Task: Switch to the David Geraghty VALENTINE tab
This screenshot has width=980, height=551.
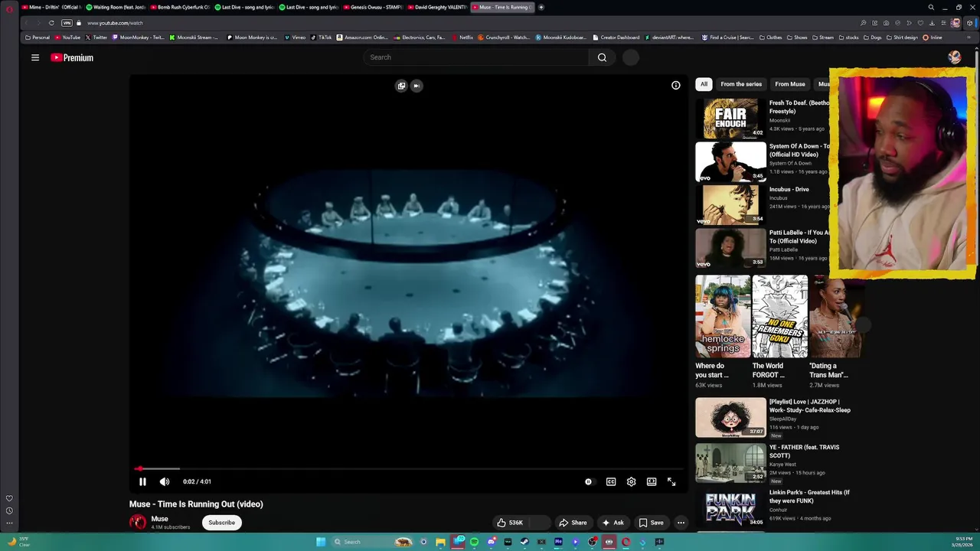Action: pyautogui.click(x=436, y=7)
